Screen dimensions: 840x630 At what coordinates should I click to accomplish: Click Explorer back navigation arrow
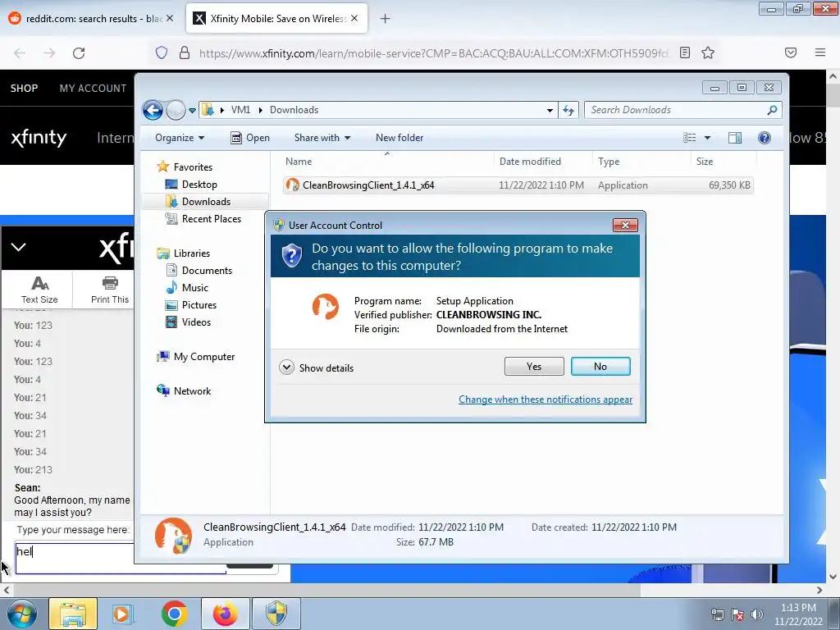pos(153,111)
